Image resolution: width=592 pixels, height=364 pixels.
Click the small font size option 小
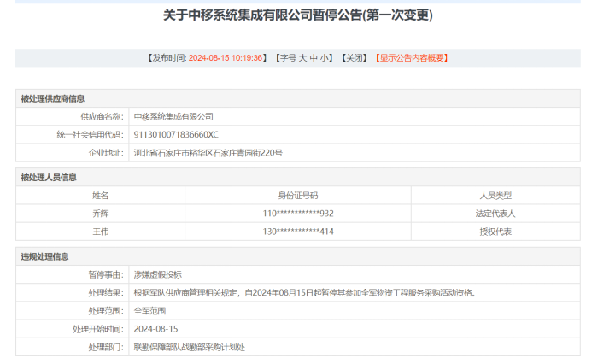pos(325,58)
